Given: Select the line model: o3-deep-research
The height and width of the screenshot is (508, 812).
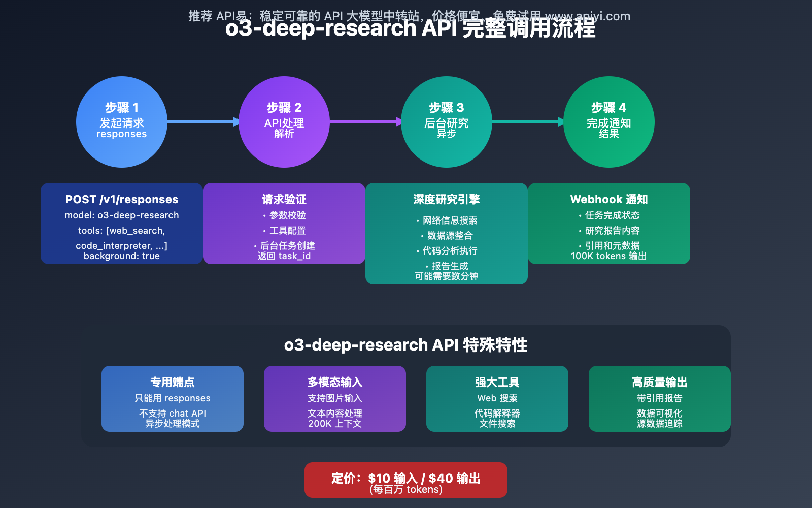Looking at the screenshot, I should [122, 215].
